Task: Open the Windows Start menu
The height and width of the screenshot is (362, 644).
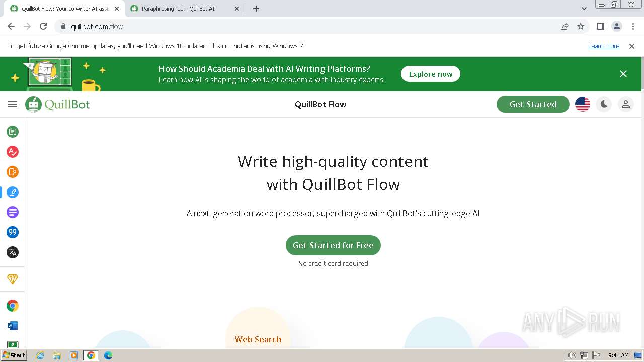Action: pyautogui.click(x=14, y=355)
